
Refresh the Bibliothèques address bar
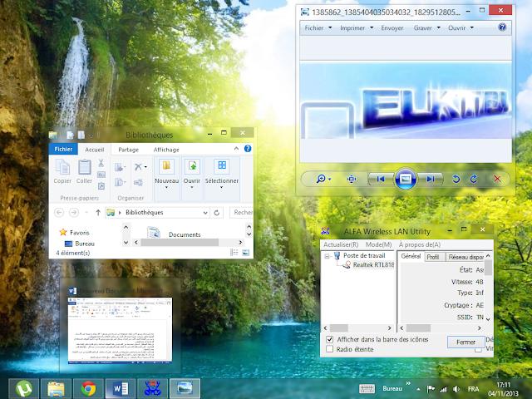(x=216, y=213)
